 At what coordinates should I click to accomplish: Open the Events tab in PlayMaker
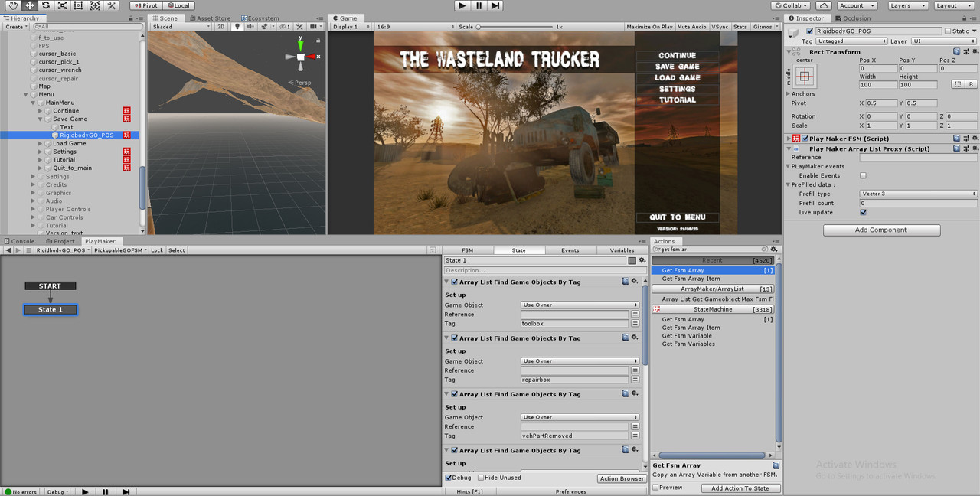click(570, 250)
